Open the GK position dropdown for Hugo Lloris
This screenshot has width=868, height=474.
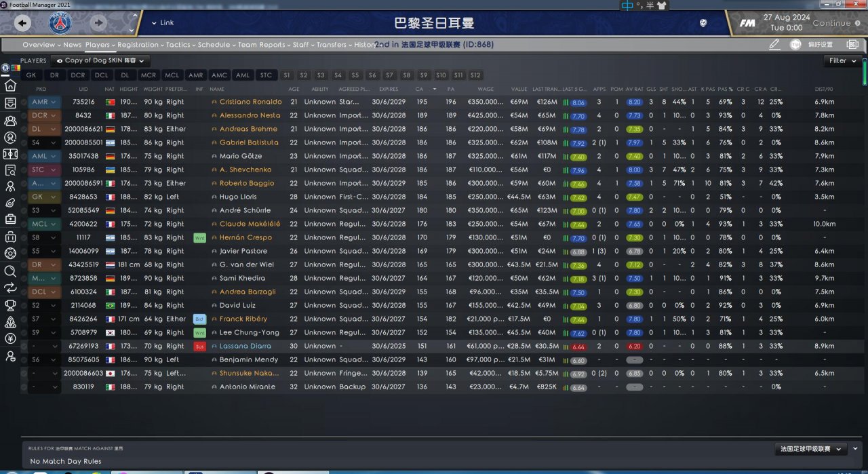tap(45, 197)
